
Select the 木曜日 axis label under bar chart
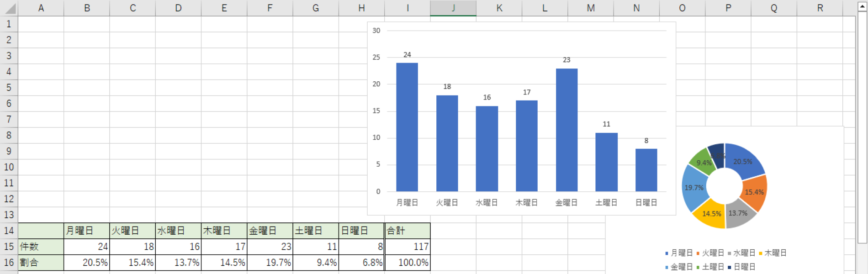click(526, 203)
